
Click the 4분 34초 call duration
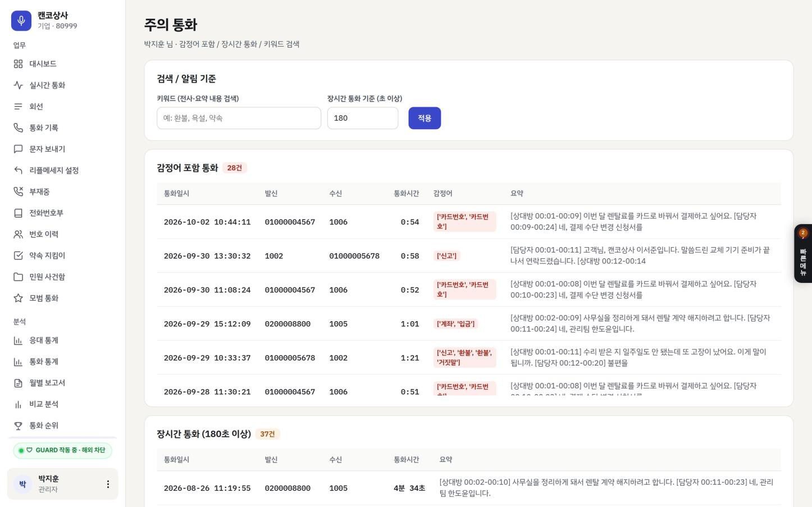pos(409,488)
